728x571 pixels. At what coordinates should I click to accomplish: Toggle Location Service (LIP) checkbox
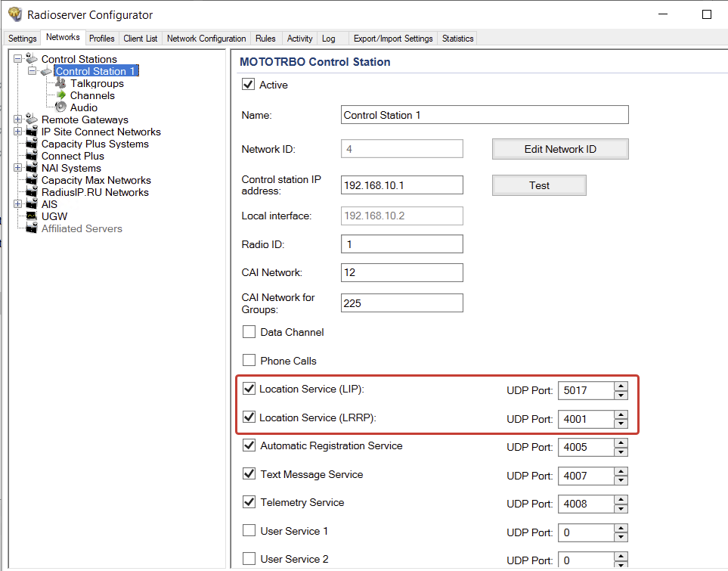(x=249, y=389)
